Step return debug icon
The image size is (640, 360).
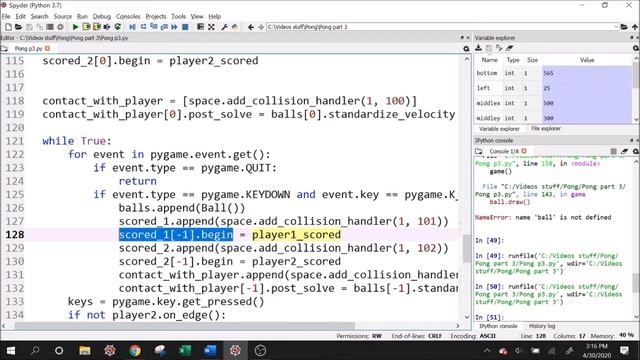click(x=164, y=27)
